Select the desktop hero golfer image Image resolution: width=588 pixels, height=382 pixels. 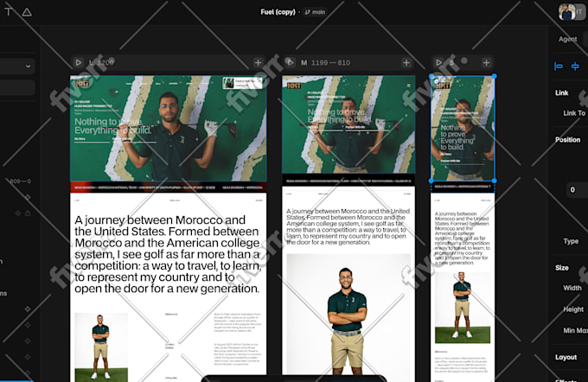[169, 129]
